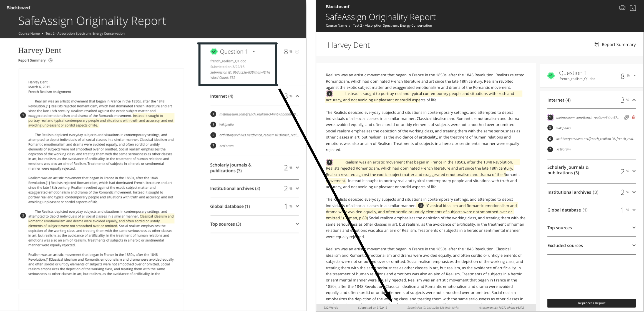
Task: Open the Wikipedia source in right pane
Action: pos(563,128)
